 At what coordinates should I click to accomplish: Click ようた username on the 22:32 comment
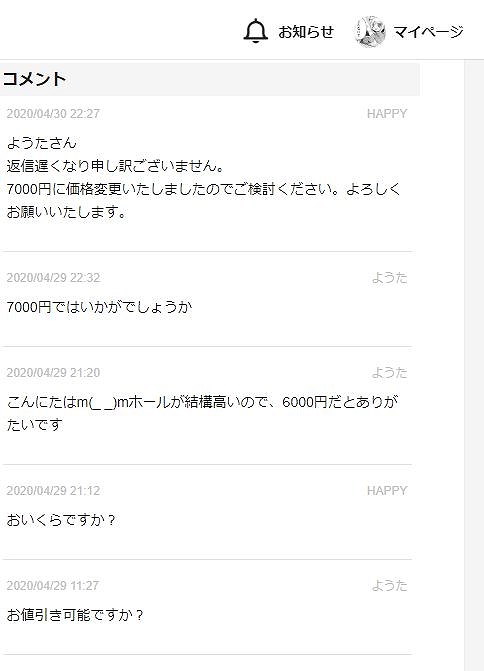click(389, 278)
